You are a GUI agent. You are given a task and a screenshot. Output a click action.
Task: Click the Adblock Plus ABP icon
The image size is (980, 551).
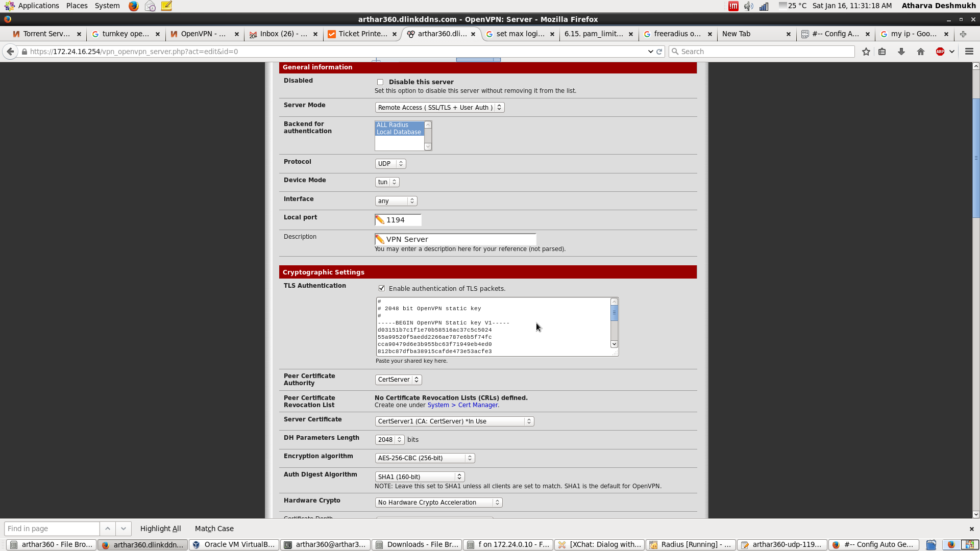coord(940,52)
